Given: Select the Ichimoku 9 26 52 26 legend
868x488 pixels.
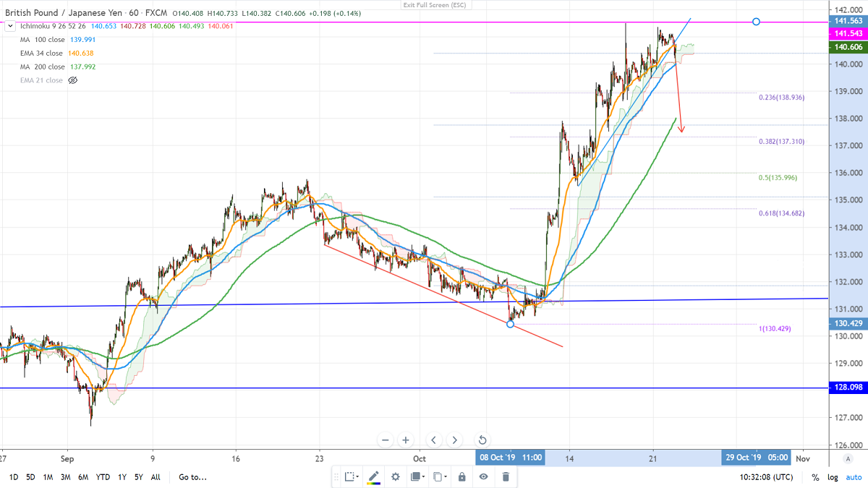Looking at the screenshot, I should 53,27.
